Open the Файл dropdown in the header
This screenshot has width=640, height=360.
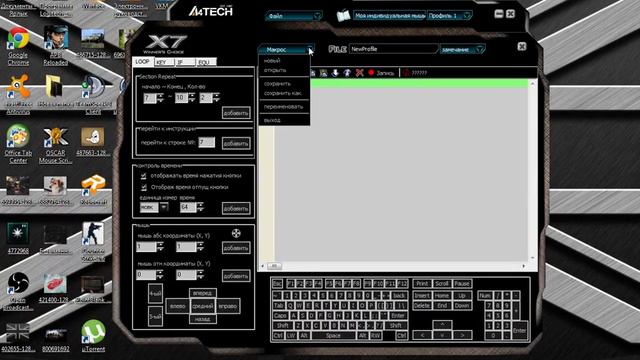(294, 16)
